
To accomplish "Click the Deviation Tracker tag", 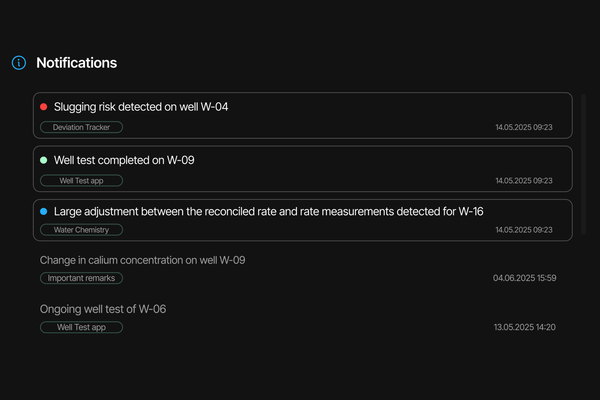I will tap(81, 127).
